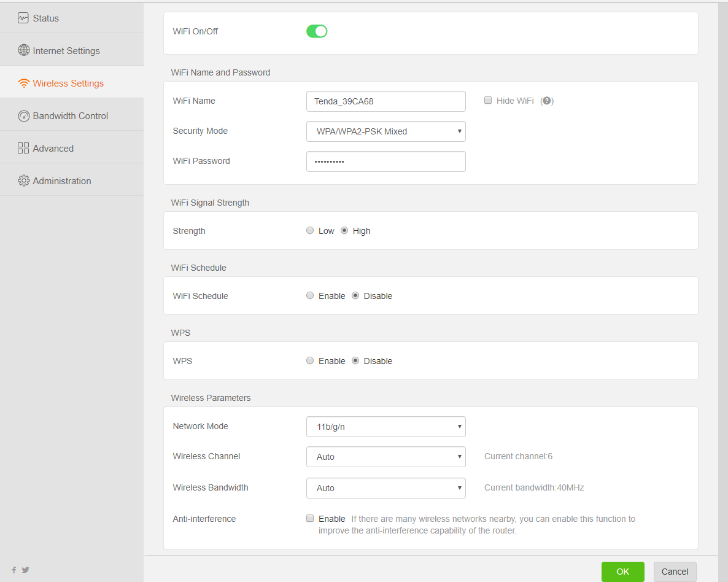Click the Administration gear icon

[23, 180]
